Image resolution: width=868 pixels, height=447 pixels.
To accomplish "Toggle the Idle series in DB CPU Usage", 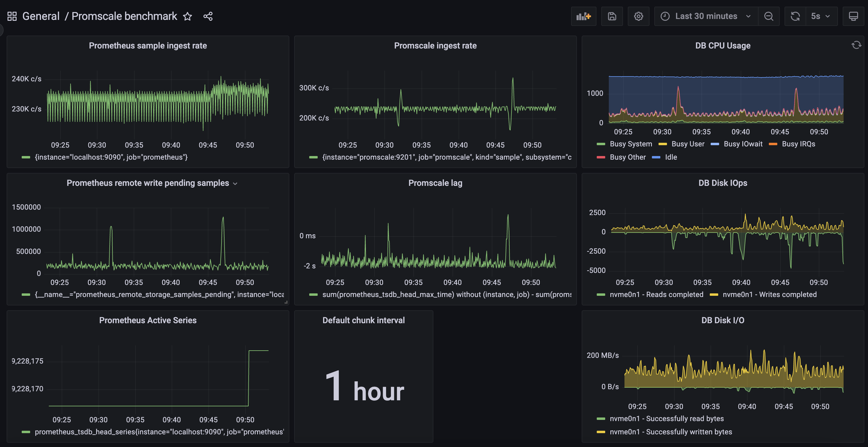I will click(x=670, y=157).
